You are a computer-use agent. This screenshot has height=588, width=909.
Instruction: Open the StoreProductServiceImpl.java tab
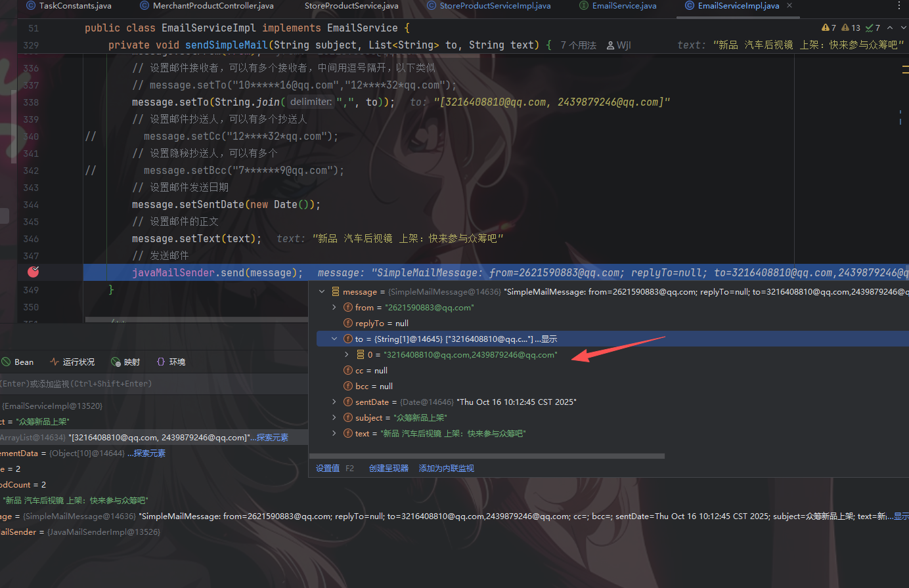[489, 6]
